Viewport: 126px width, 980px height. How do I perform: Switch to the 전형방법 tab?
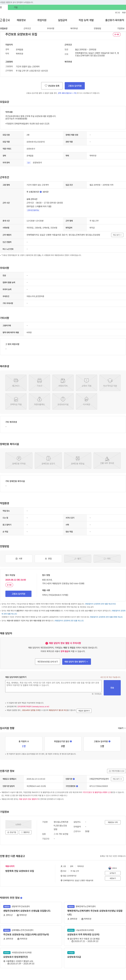(x=97, y=29)
